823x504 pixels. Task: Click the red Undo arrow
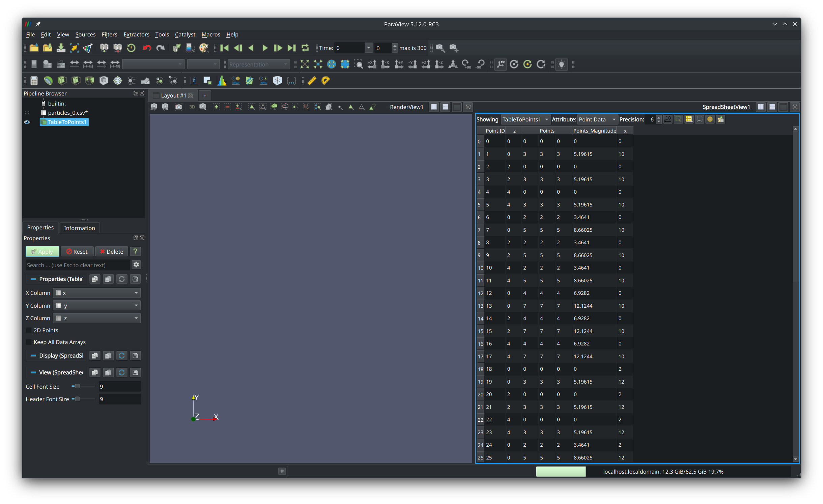pyautogui.click(x=147, y=48)
